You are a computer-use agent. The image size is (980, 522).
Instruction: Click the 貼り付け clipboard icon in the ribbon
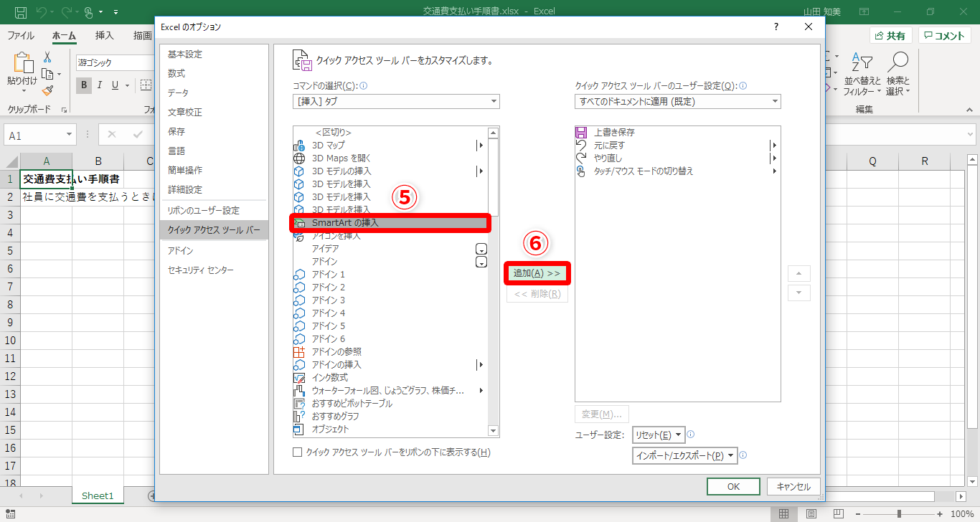22,63
